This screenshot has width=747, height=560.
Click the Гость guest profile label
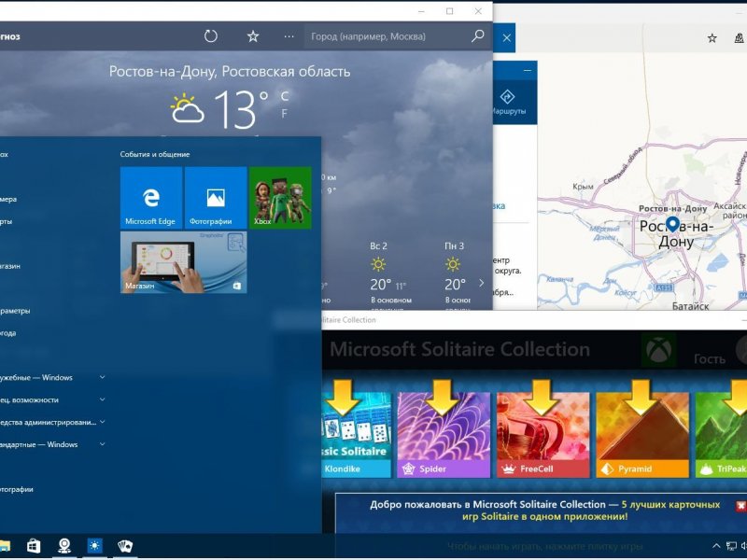tap(710, 358)
